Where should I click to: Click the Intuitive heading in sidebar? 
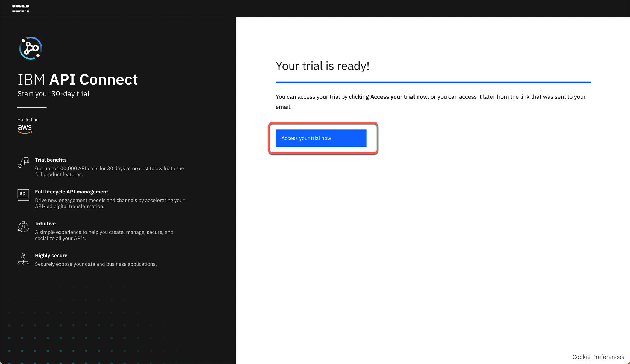tap(45, 223)
